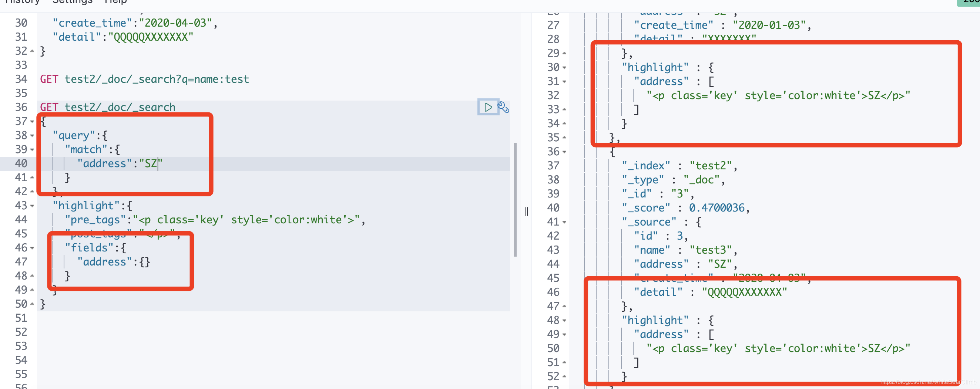This screenshot has width=980, height=389.
Task: Click "address" : "SZ" on response line 44
Action: 686,264
